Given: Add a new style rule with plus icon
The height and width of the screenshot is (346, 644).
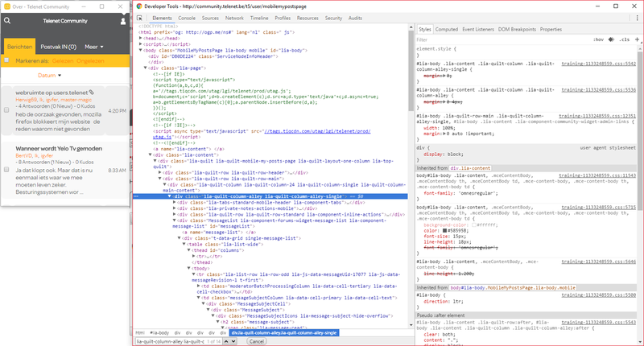Looking at the screenshot, I should point(637,39).
